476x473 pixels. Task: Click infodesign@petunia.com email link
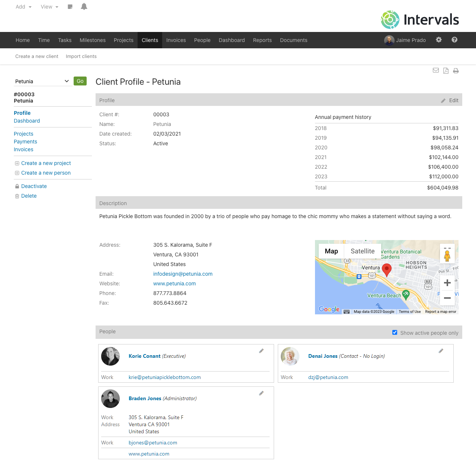pyautogui.click(x=183, y=274)
